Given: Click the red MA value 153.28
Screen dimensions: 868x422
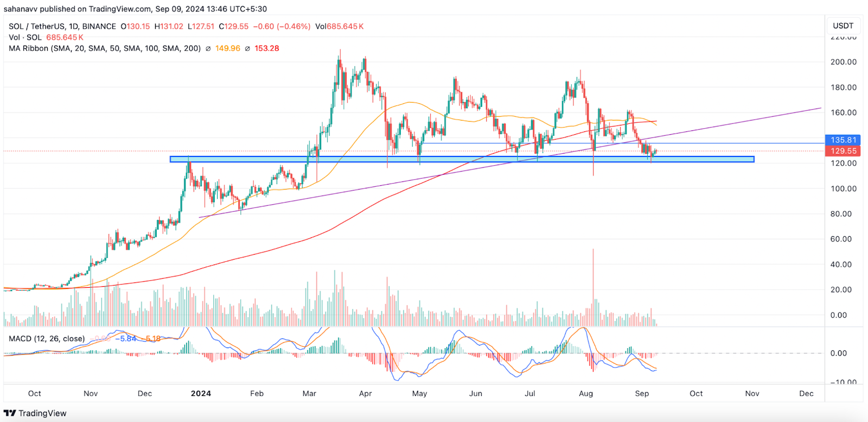Looking at the screenshot, I should [267, 48].
